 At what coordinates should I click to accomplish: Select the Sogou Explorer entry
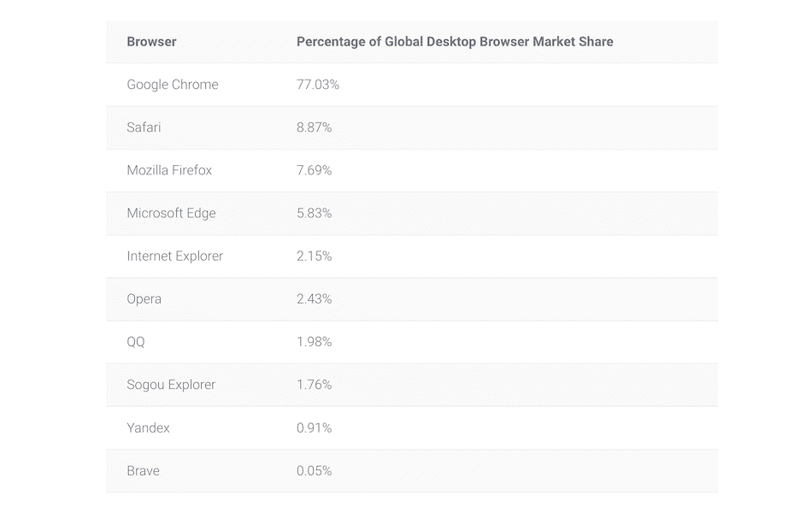[171, 385]
